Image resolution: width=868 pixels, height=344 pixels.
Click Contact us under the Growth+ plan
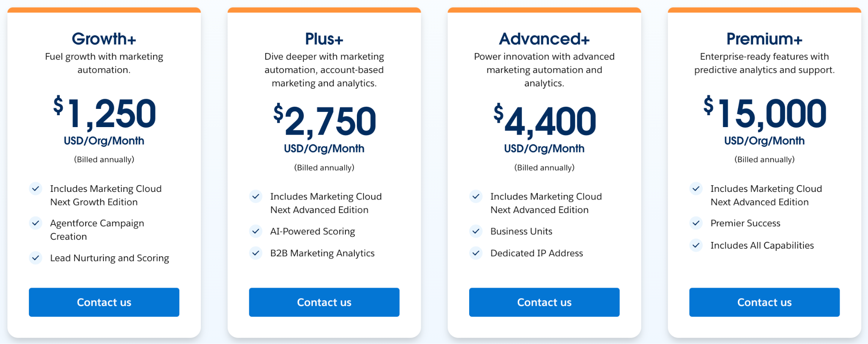coord(104,302)
